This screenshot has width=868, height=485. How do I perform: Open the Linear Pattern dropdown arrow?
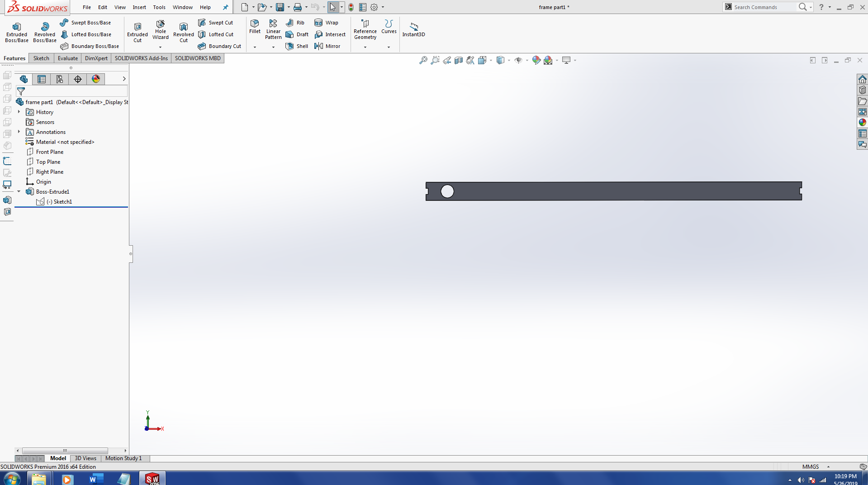(x=273, y=47)
